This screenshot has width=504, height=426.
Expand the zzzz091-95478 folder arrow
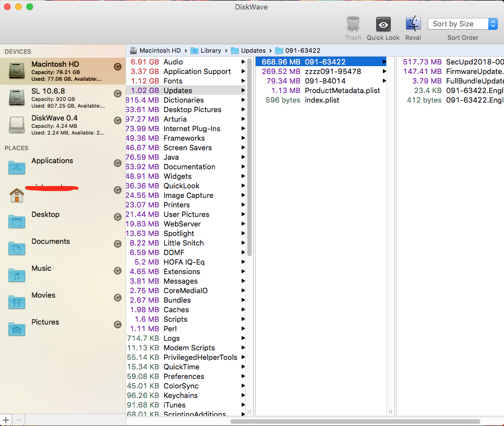click(384, 72)
